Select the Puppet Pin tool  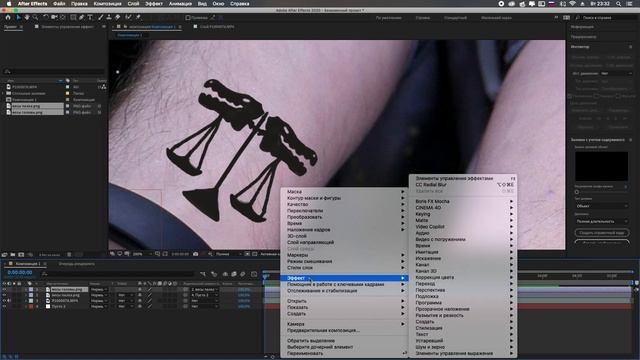tap(138, 18)
